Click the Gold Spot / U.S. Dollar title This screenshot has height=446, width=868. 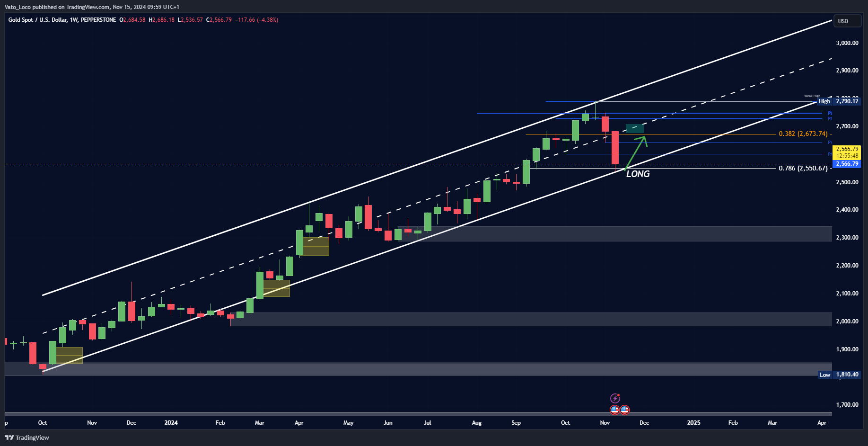point(38,20)
